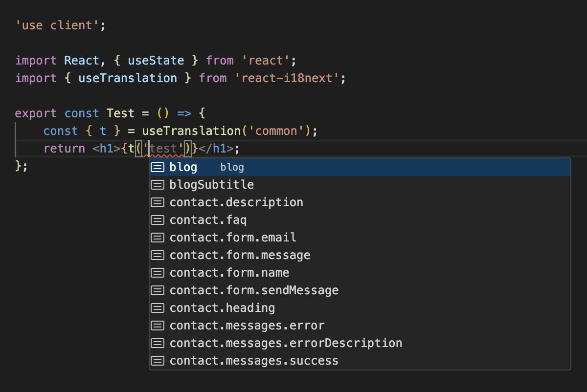Click the icon beside contact.description suggestion
587x392 pixels.
pyautogui.click(x=158, y=202)
